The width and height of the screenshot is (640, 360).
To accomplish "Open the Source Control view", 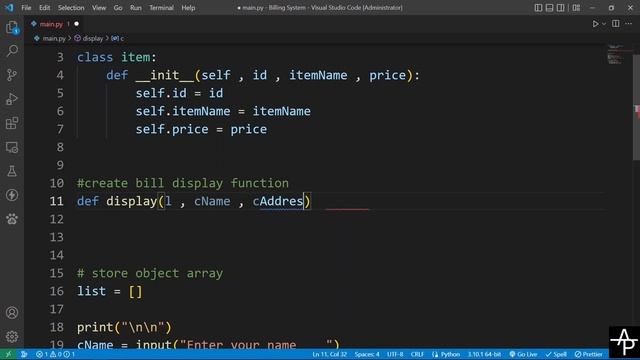I will coord(12,75).
